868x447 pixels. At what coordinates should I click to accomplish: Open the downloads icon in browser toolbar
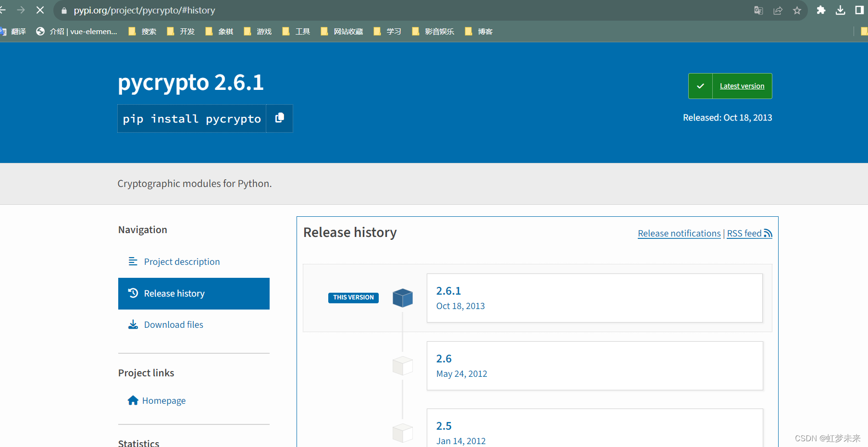pyautogui.click(x=840, y=10)
